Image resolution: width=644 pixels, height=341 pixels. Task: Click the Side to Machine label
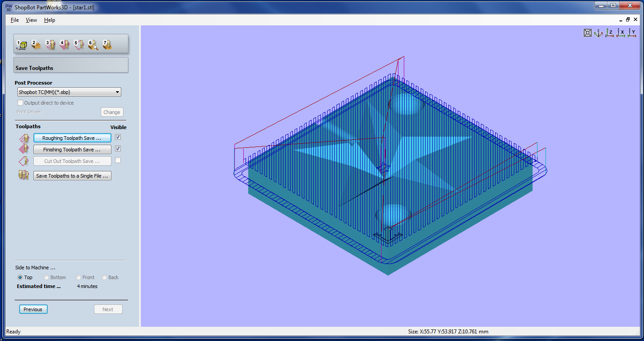(x=35, y=268)
